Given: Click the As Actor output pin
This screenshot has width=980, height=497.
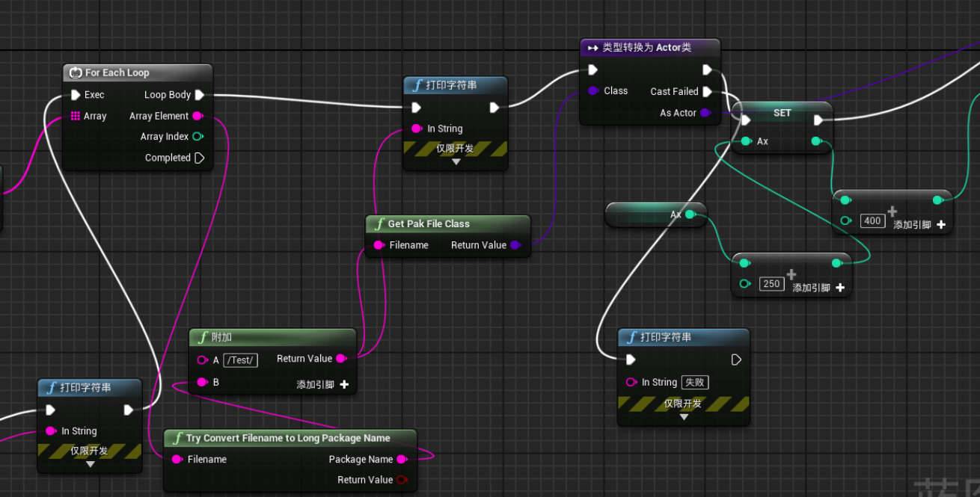Looking at the screenshot, I should [x=705, y=113].
